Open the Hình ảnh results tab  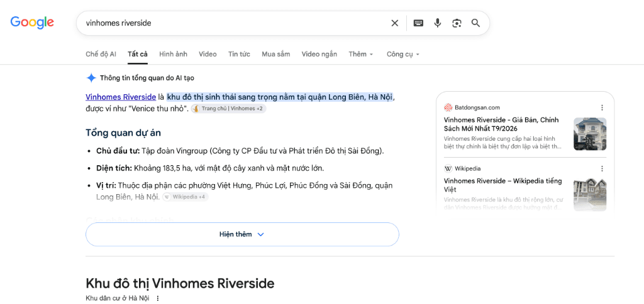tap(174, 54)
